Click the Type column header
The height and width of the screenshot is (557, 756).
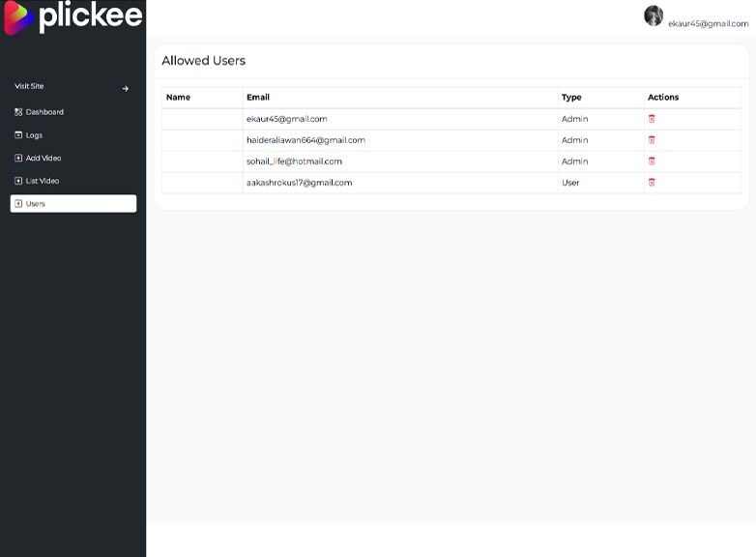click(571, 98)
